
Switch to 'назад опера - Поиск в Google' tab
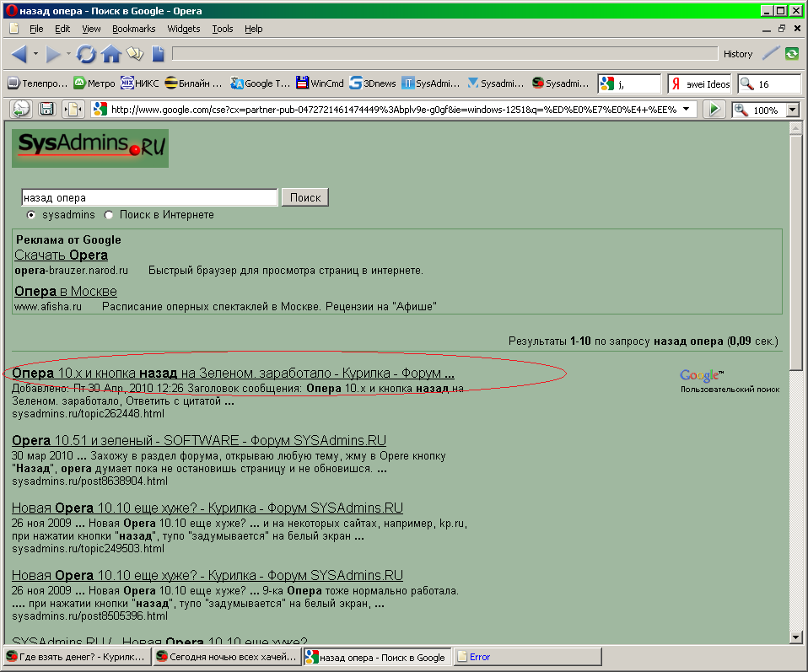[377, 657]
